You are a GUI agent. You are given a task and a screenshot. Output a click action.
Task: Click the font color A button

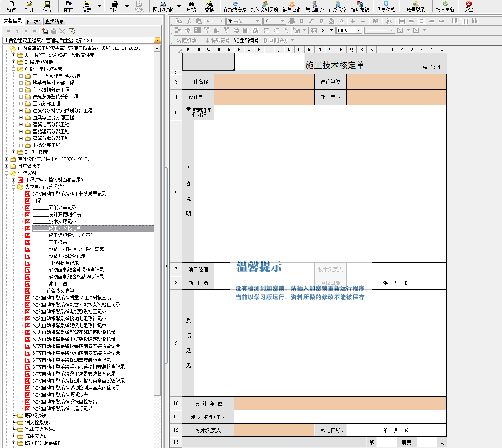pyautogui.click(x=341, y=21)
